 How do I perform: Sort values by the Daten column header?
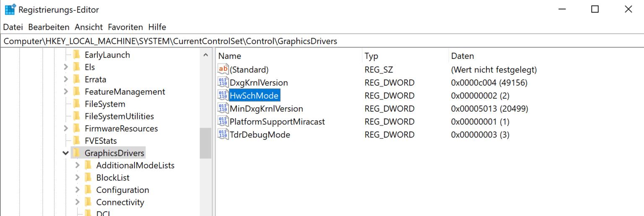tap(546, 56)
